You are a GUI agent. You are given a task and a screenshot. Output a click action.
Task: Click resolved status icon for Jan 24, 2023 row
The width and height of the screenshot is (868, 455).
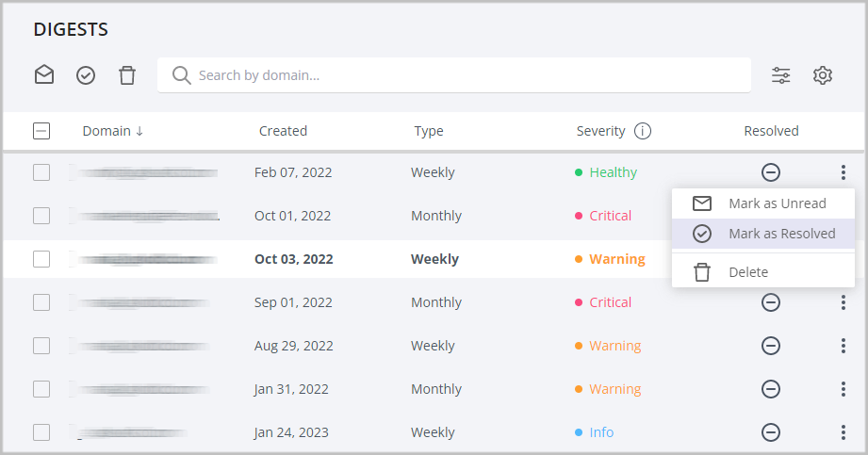[771, 432]
